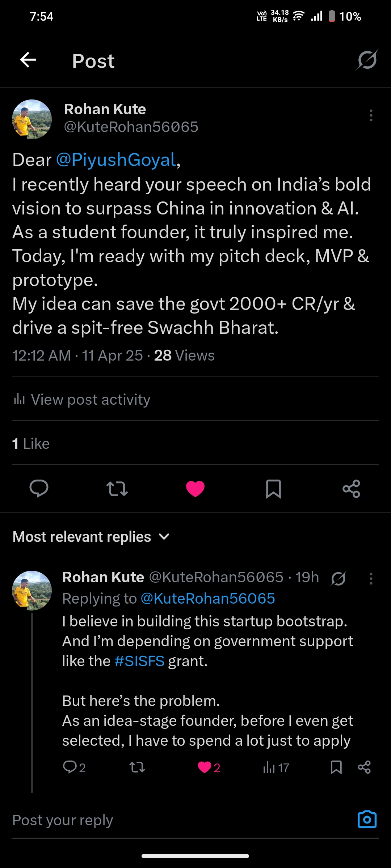Open three-dot menu on the main post
Image resolution: width=391 pixels, height=868 pixels.
[371, 115]
